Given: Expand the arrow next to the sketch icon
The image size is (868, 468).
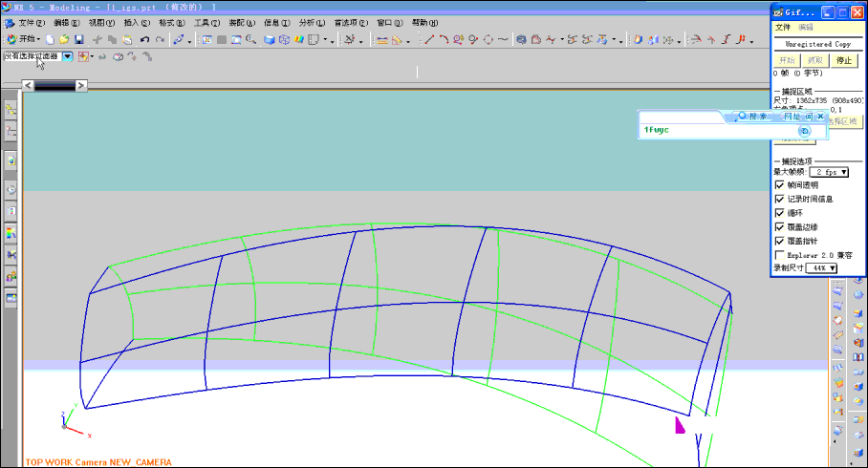Looking at the screenshot, I should (x=189, y=40).
